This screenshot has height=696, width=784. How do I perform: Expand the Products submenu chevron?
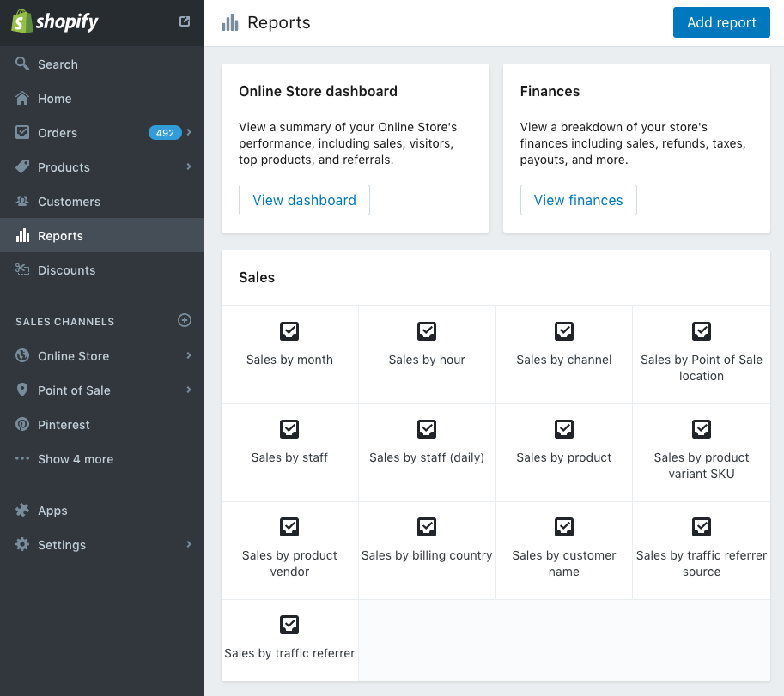pyautogui.click(x=189, y=166)
